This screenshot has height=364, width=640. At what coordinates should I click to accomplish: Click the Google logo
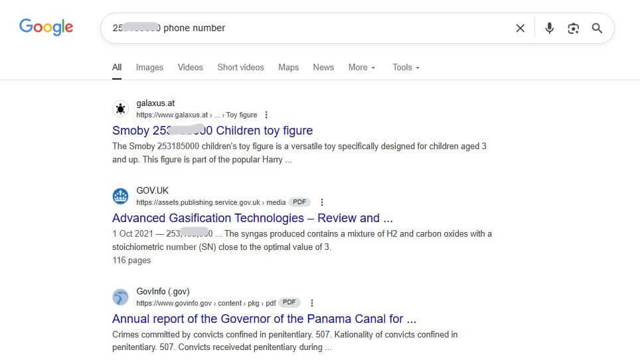46,27
